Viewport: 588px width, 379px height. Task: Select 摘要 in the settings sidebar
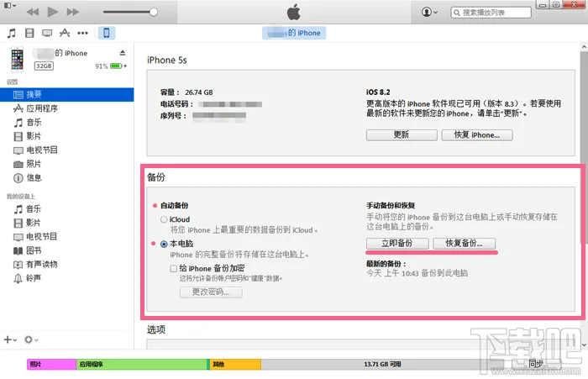point(66,95)
